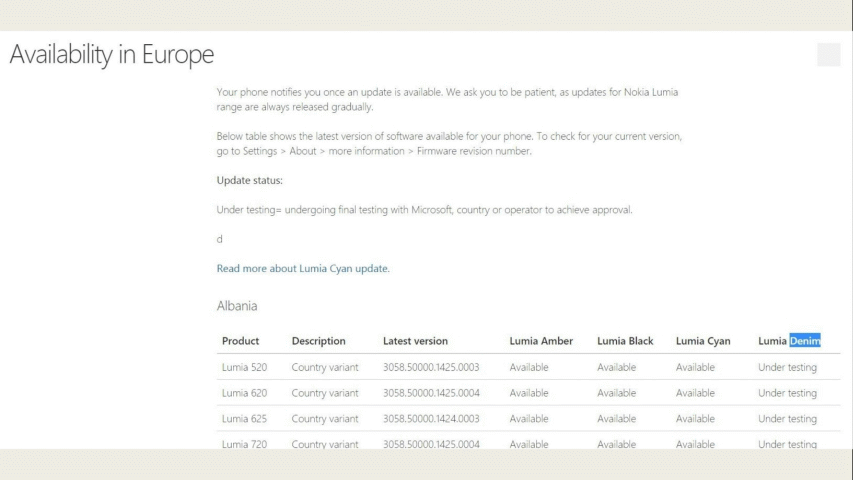Click version 3058.50000.1424.0003 cell

point(431,419)
